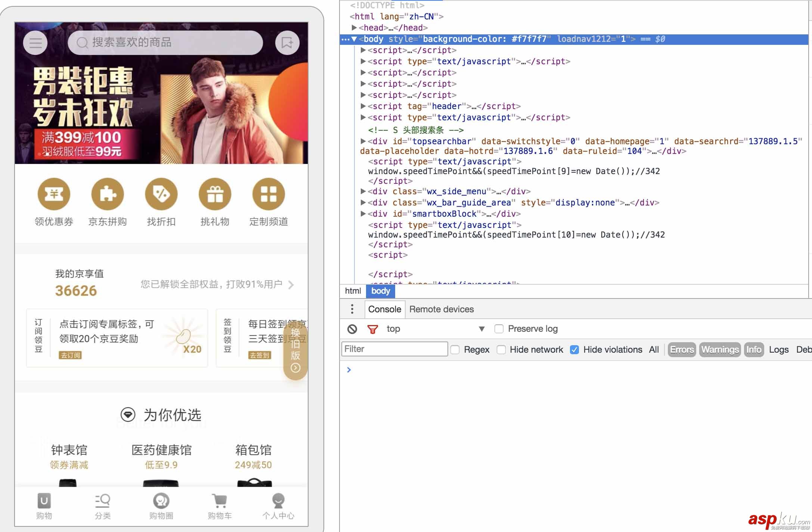
Task: Tap the 找折扣 discount tag icon
Action: [x=161, y=194]
